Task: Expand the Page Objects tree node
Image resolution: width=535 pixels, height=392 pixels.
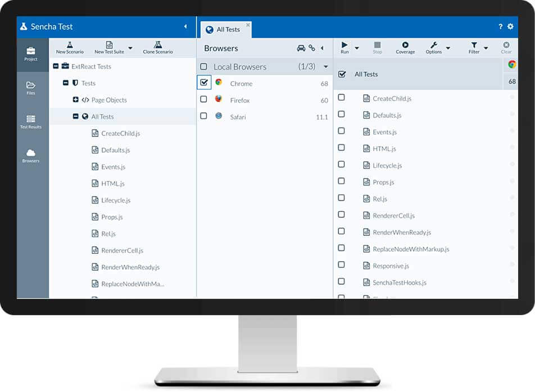Action: tap(75, 99)
